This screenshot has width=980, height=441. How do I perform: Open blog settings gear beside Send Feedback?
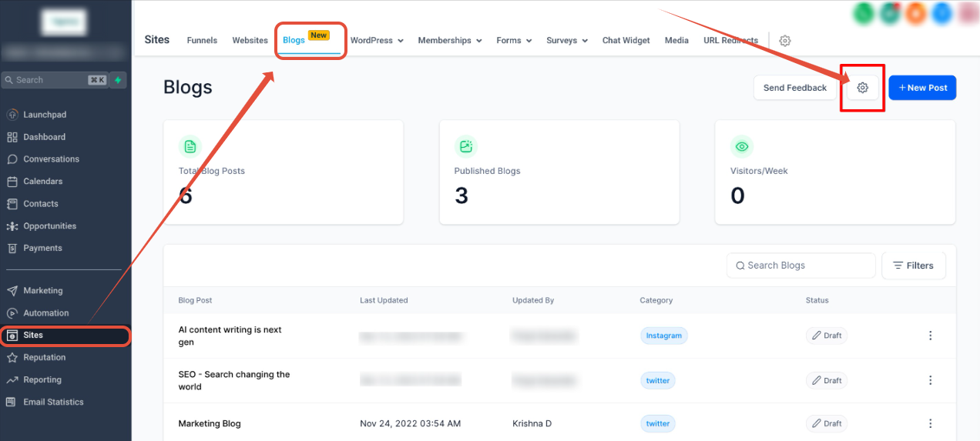pos(863,88)
